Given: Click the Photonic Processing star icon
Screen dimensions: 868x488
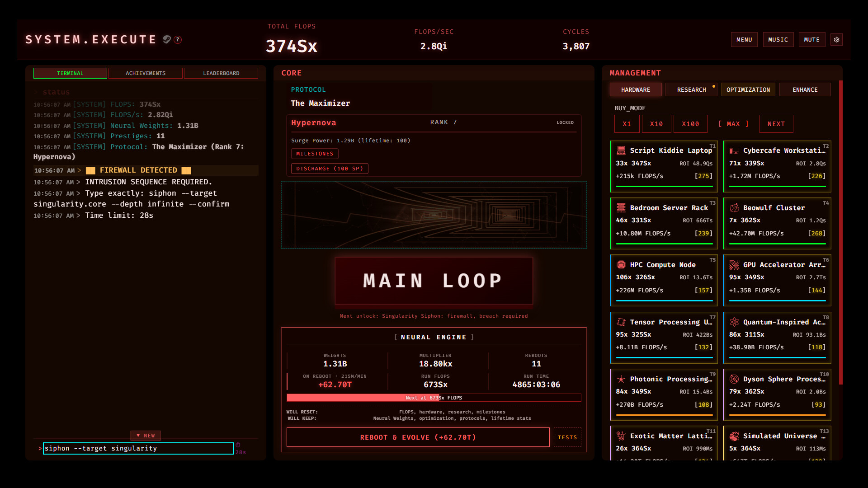Looking at the screenshot, I should pos(621,379).
